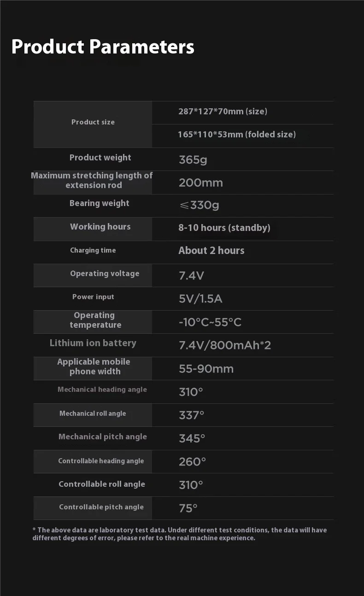Click the Product weight label
This screenshot has width=364, height=596.
[x=100, y=158]
